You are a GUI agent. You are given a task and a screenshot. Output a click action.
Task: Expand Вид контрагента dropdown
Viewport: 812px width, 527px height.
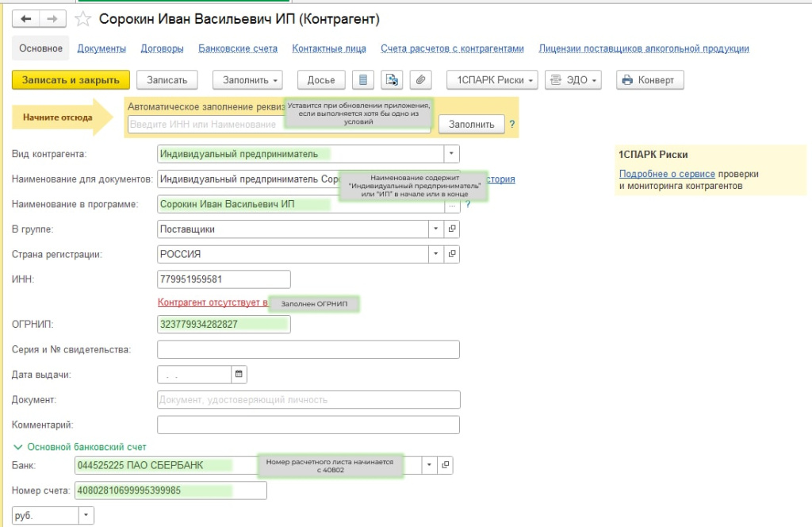(x=450, y=154)
